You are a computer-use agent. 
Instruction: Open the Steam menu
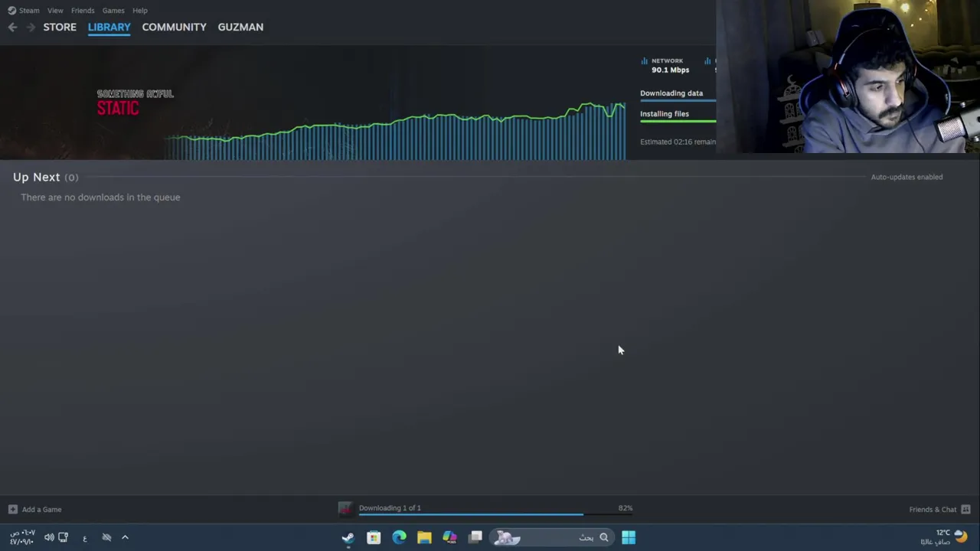pyautogui.click(x=29, y=11)
